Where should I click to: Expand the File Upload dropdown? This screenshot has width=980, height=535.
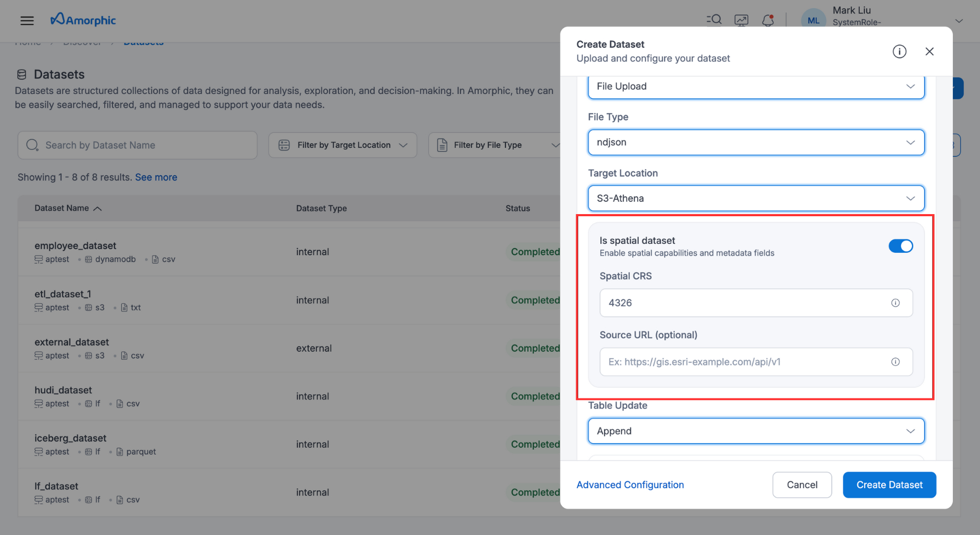(x=756, y=87)
